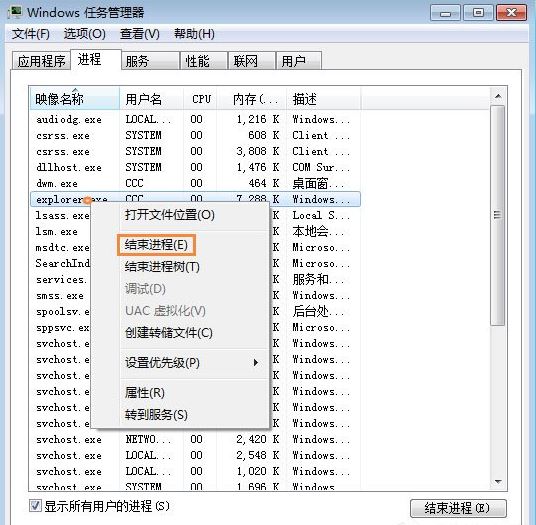Switch to the 用户 tab
Screen dimensions: 536x525
pyautogui.click(x=298, y=61)
